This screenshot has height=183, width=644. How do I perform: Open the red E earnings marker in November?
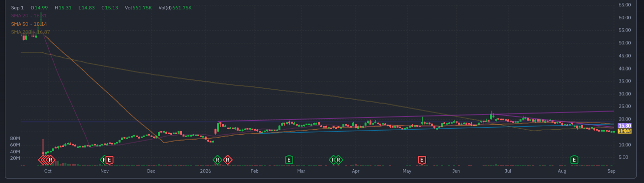pos(110,160)
